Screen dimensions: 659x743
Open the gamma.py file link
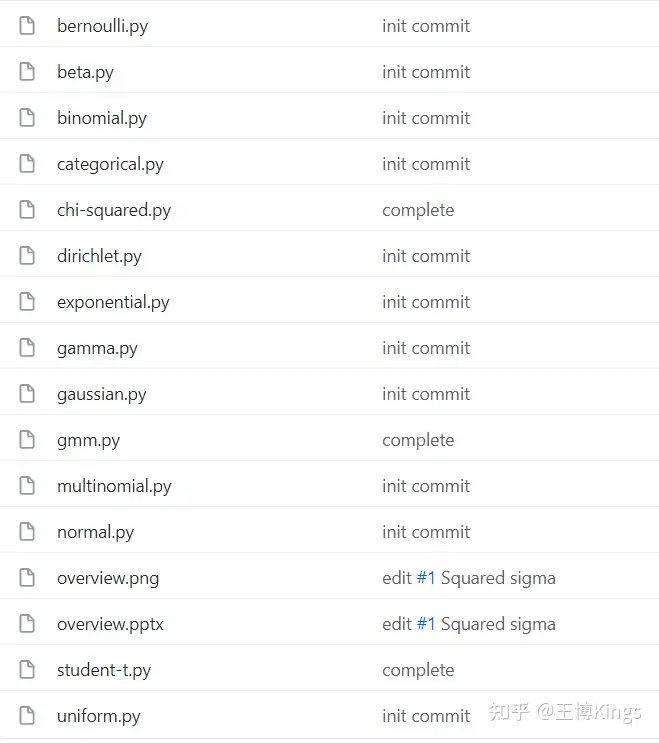(98, 348)
